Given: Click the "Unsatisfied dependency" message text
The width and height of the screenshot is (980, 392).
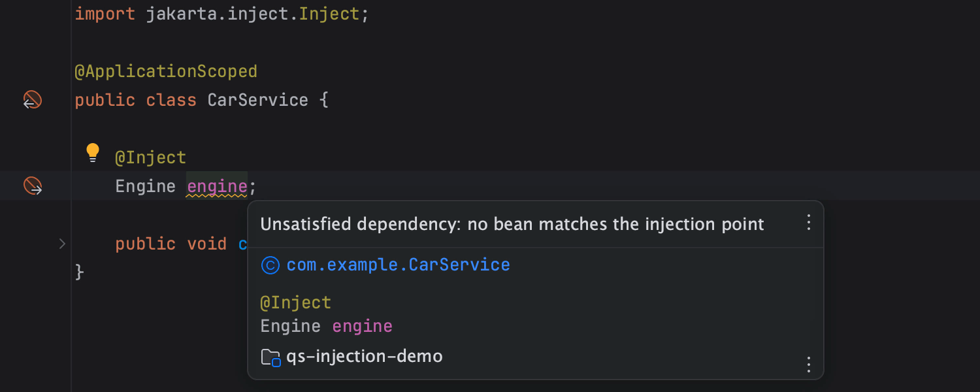Looking at the screenshot, I should [512, 224].
